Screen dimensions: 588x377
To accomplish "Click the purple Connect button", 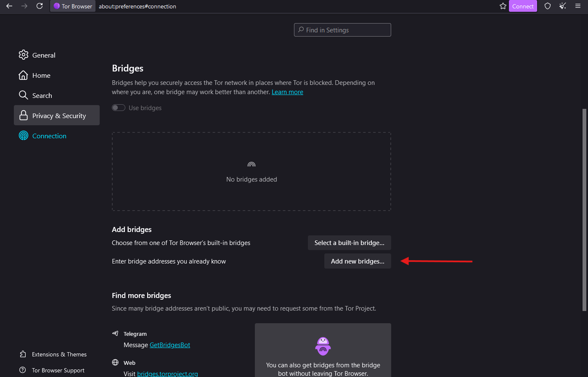I will [522, 6].
